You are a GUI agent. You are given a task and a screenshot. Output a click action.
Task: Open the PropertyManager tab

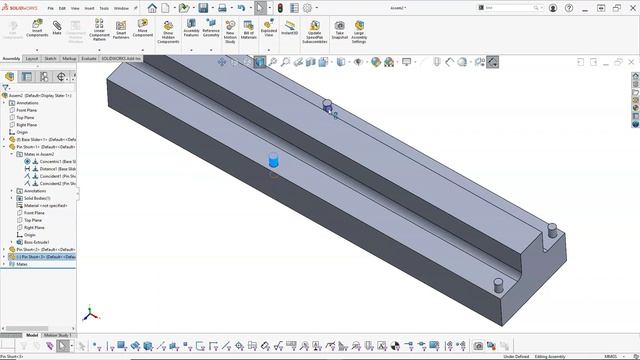27,76
